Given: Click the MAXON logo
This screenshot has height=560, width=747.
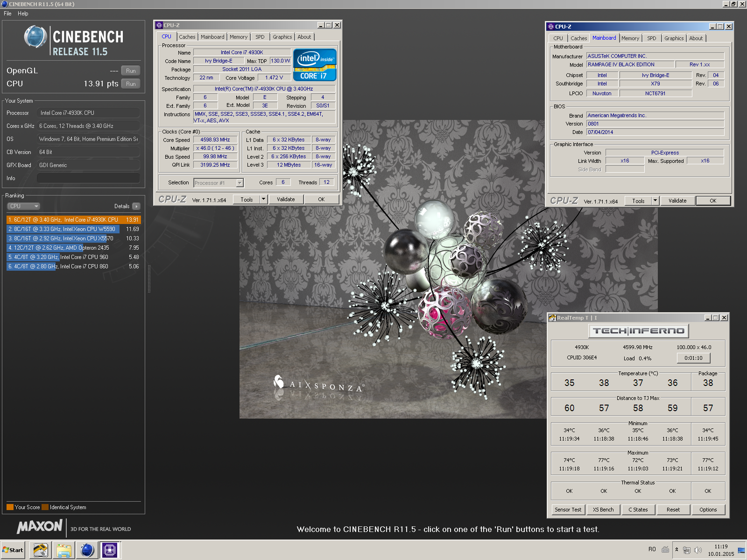Looking at the screenshot, I should (x=40, y=526).
